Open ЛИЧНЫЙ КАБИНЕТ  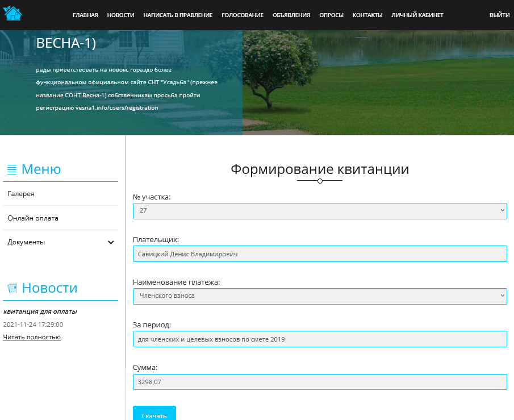click(x=417, y=15)
